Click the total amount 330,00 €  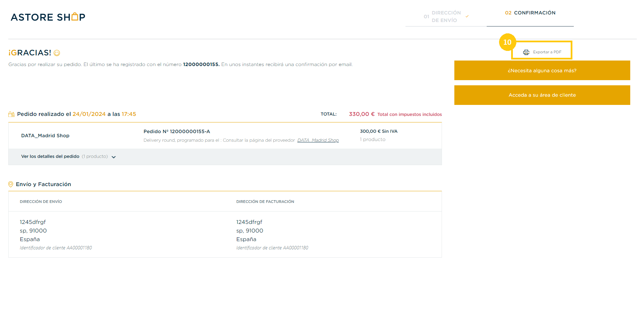(x=362, y=114)
